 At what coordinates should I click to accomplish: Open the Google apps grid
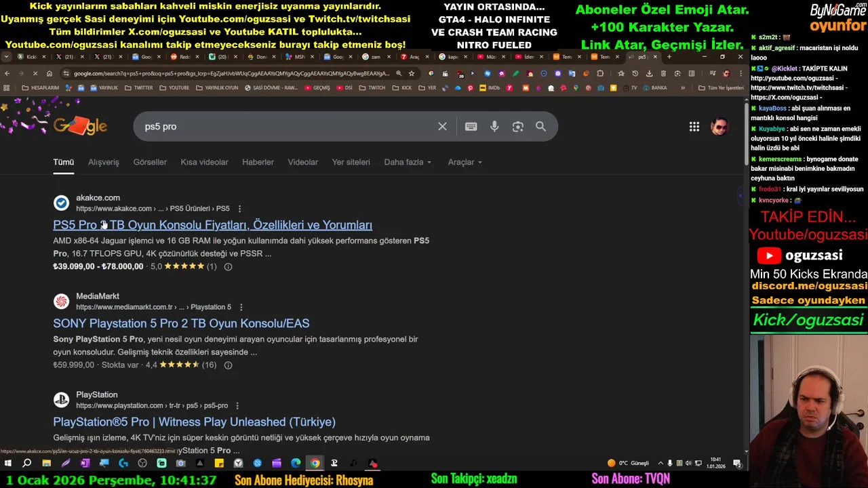point(694,127)
